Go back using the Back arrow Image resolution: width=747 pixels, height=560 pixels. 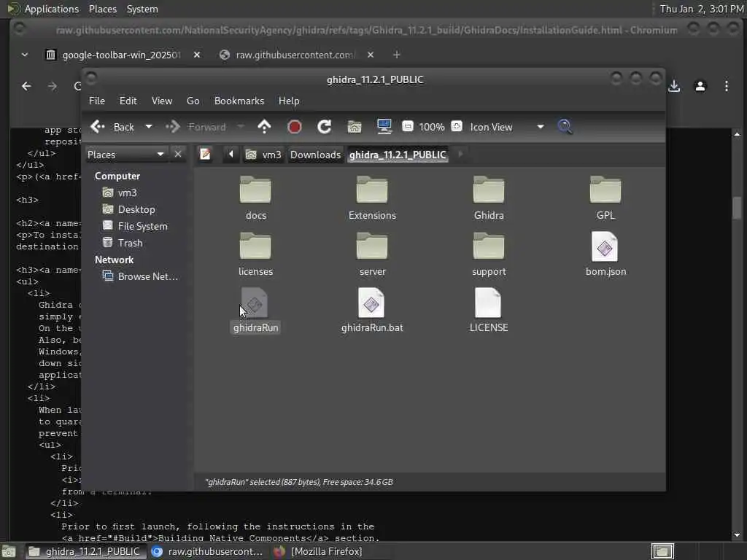(112, 127)
